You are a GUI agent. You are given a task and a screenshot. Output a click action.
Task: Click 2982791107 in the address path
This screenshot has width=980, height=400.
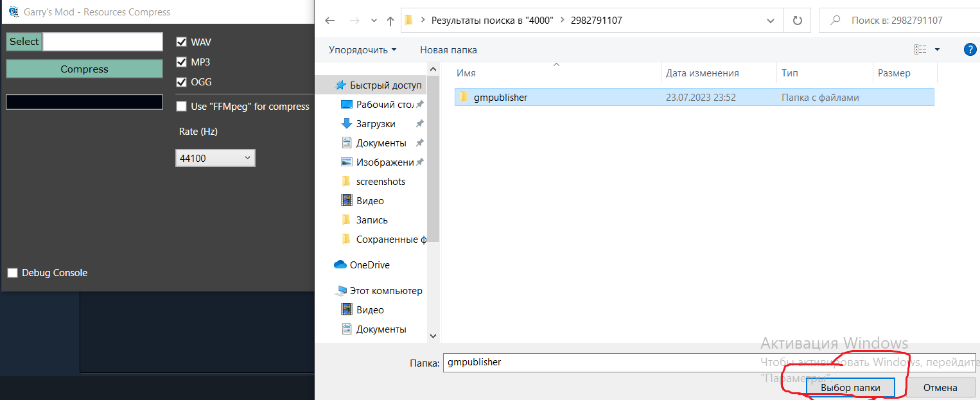coord(596,21)
